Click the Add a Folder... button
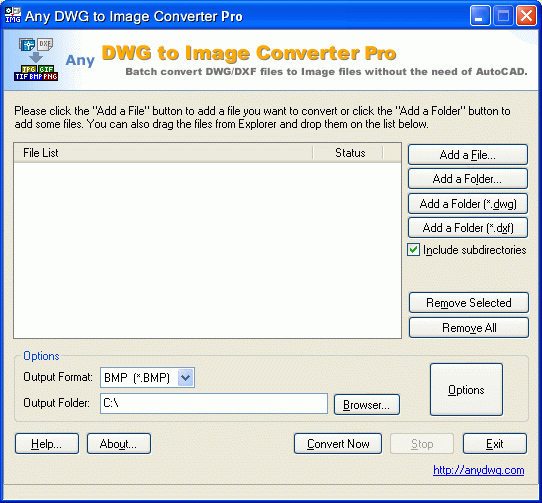542x503 pixels. coord(468,179)
